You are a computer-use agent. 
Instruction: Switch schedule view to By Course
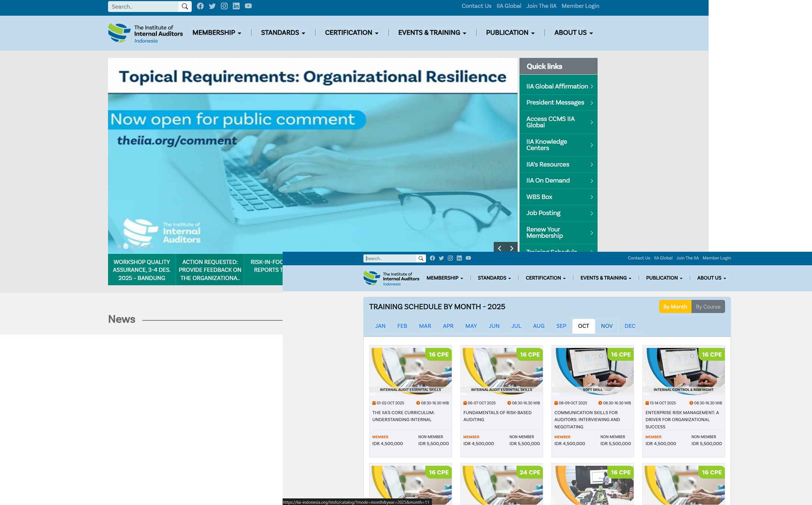coord(708,307)
